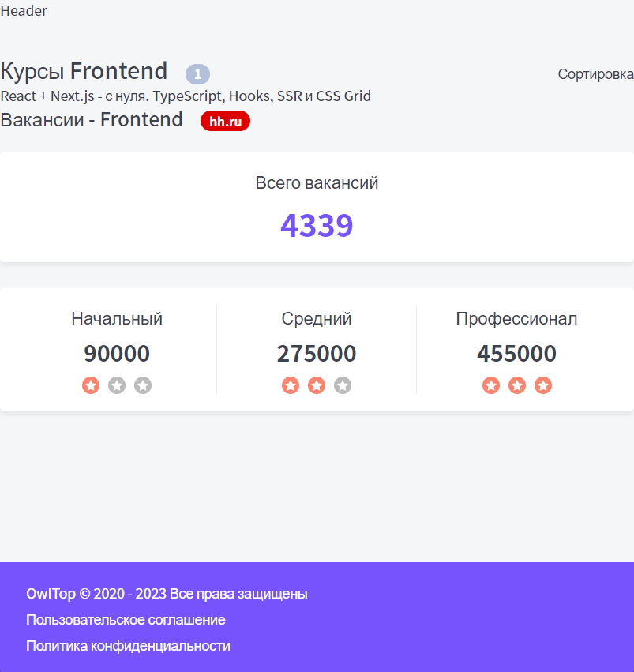Click the middle star under Профессионал
The height and width of the screenshot is (672, 634).
tap(517, 385)
